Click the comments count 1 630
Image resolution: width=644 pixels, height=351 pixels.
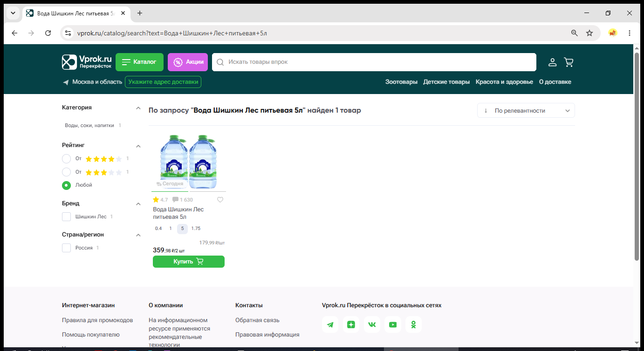tap(183, 200)
